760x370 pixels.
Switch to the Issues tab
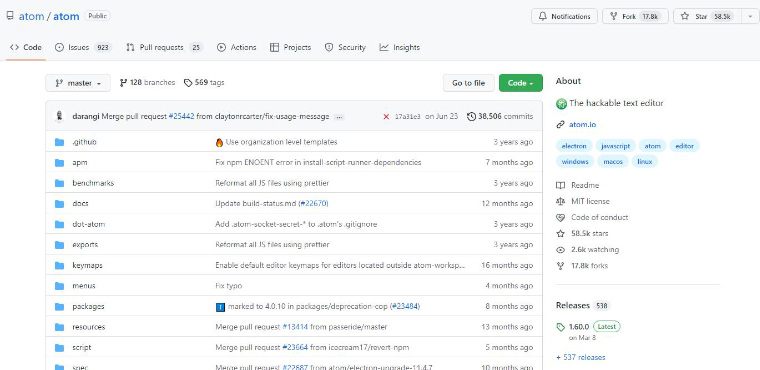tap(83, 48)
